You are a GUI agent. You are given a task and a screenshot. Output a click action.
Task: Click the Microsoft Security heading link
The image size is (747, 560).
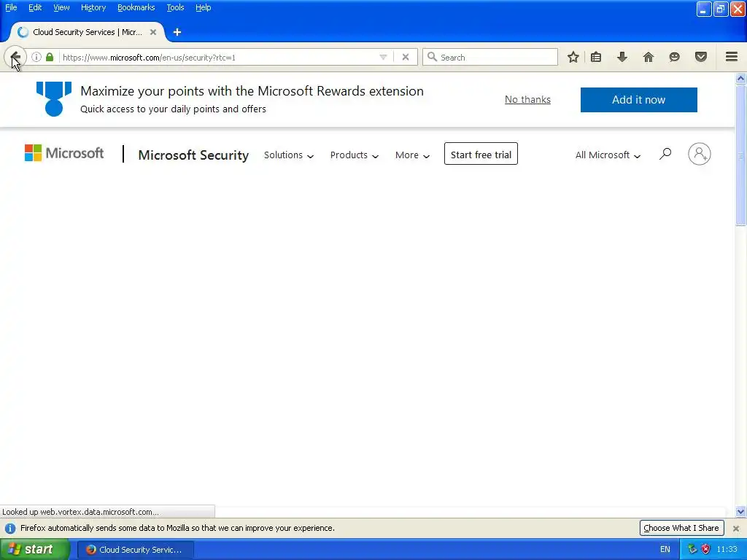(193, 155)
